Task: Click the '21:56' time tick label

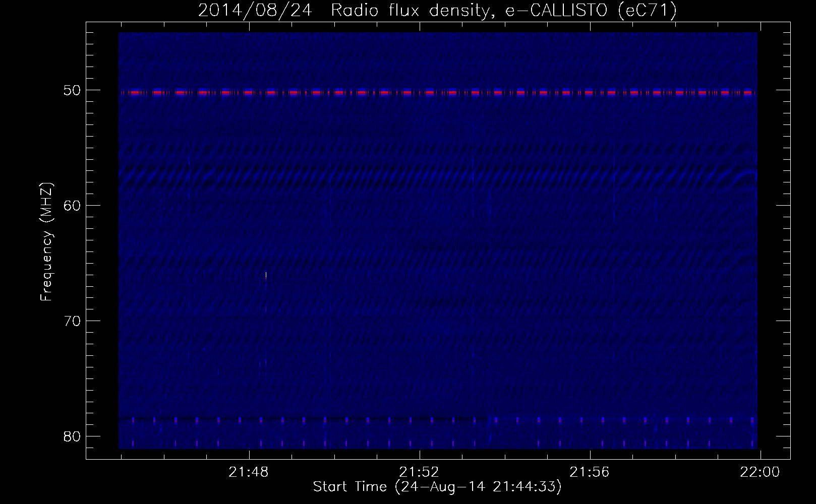Action: (590, 472)
